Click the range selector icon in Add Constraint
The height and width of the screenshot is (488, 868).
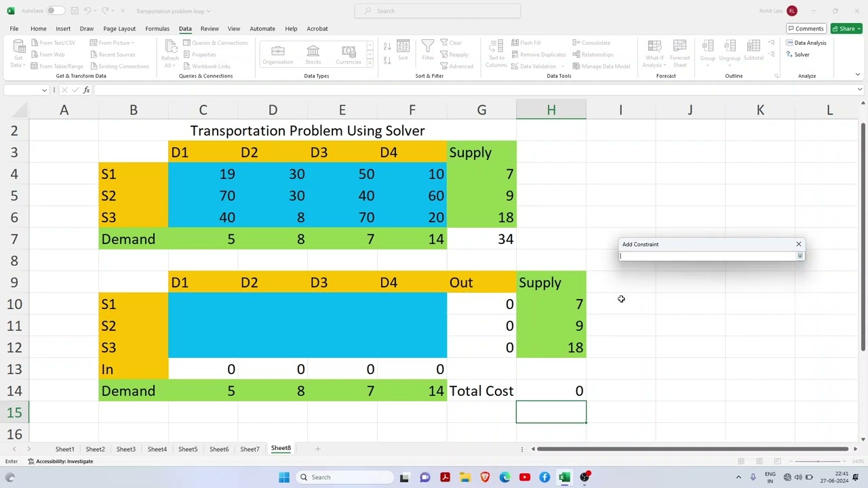(800, 256)
